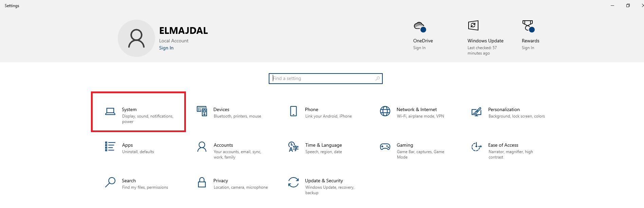
Task: Click Sign In under OneDrive
Action: (419, 48)
